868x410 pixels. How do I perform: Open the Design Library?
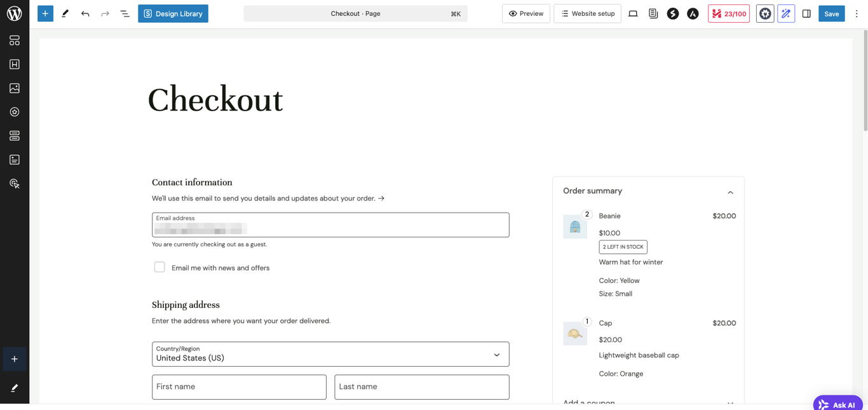pos(173,13)
